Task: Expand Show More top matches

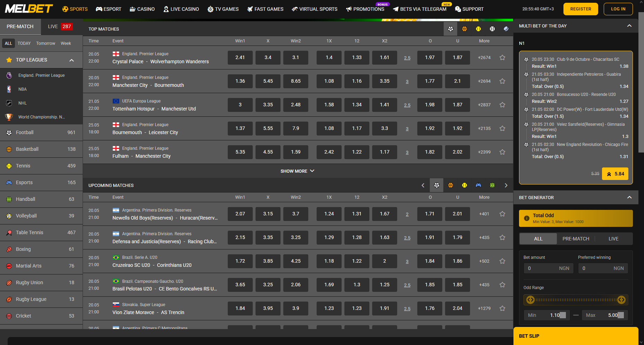Action: pos(298,171)
